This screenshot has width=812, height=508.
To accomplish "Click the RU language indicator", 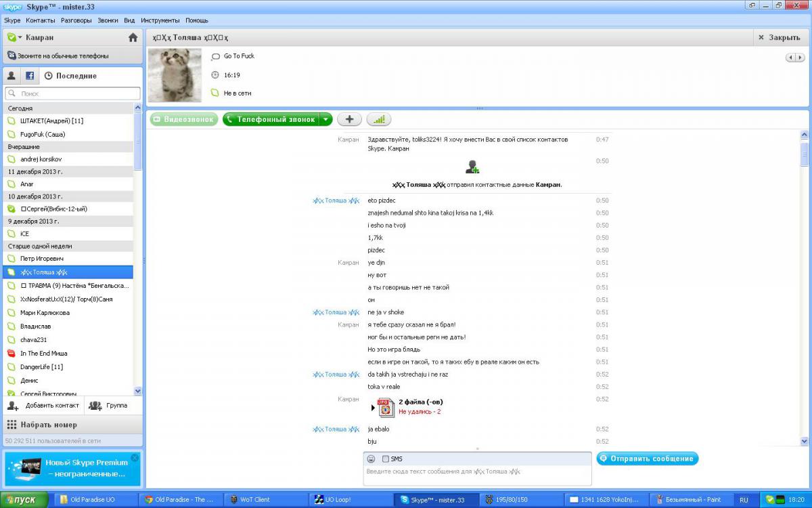I will point(744,500).
